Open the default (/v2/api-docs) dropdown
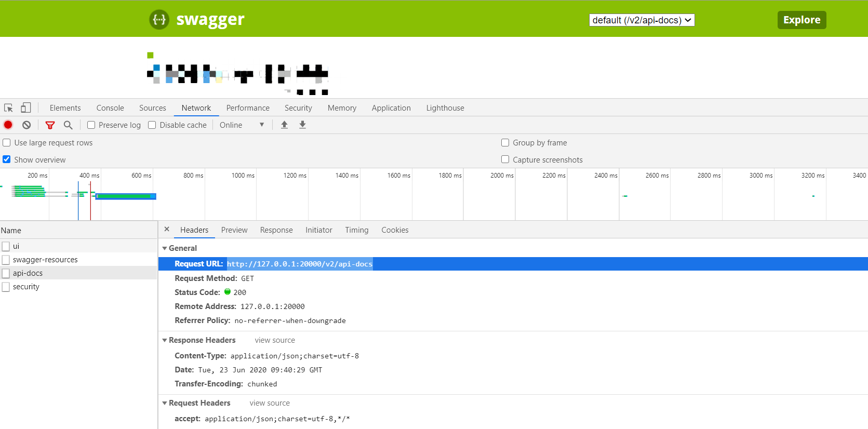Image resolution: width=868 pixels, height=429 pixels. pyautogui.click(x=642, y=20)
